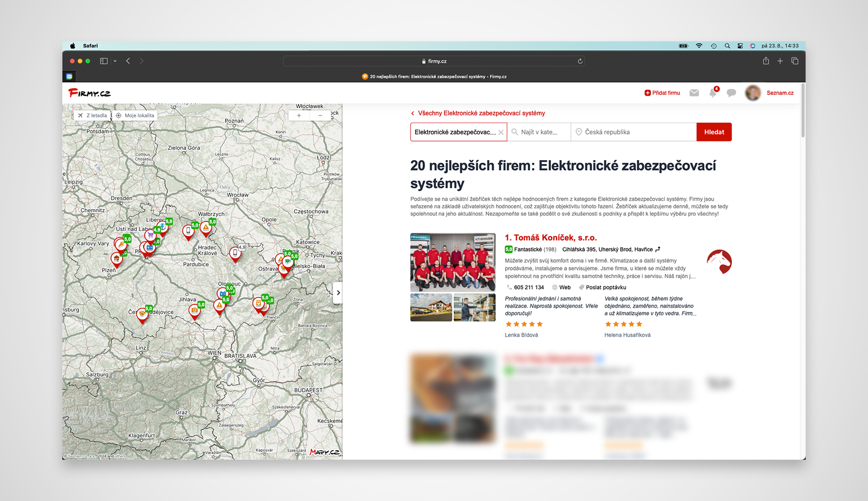868x501 pixels.
Task: Go back with Safari's back arrow
Action: [128, 61]
